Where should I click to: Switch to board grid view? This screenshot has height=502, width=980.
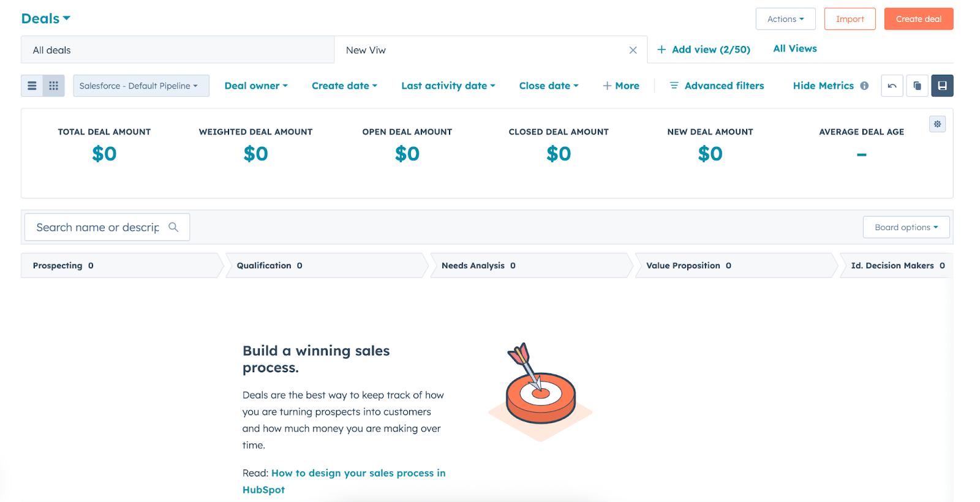click(54, 86)
